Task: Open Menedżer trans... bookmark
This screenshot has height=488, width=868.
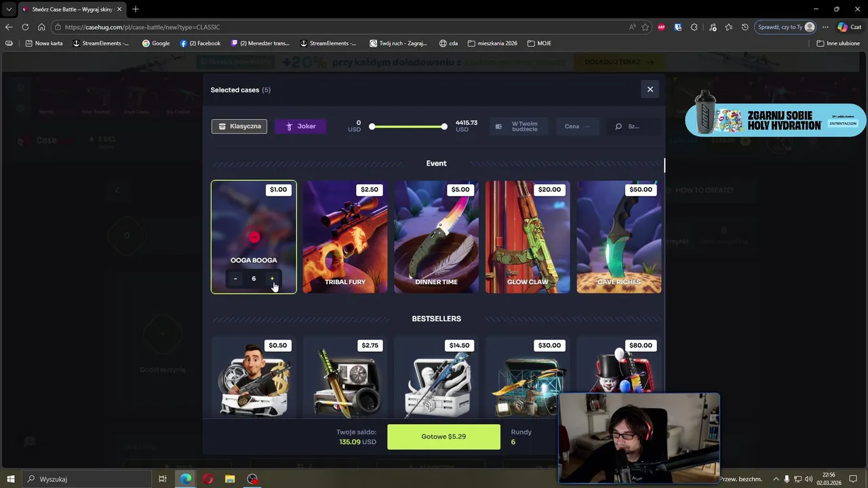Action: [x=260, y=43]
